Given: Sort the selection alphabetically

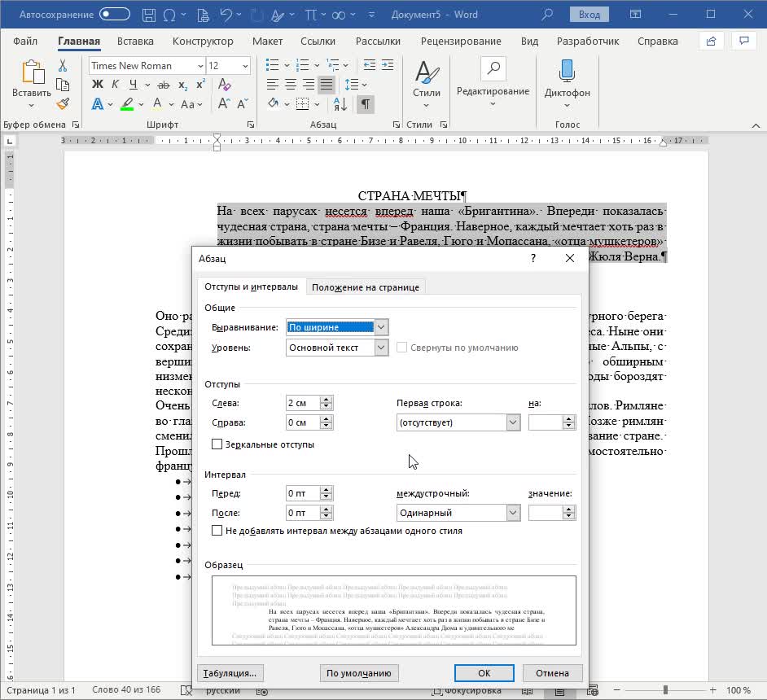Looking at the screenshot, I should (x=340, y=103).
